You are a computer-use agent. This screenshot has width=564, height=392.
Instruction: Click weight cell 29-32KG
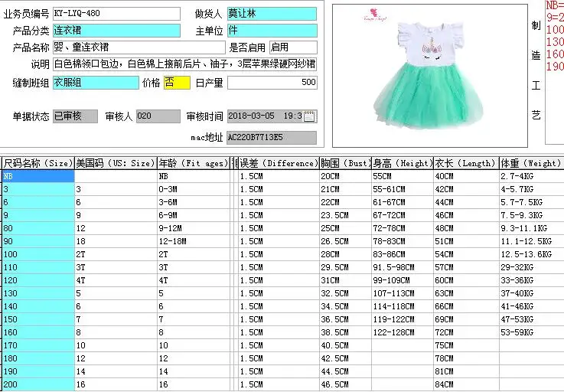(531, 267)
